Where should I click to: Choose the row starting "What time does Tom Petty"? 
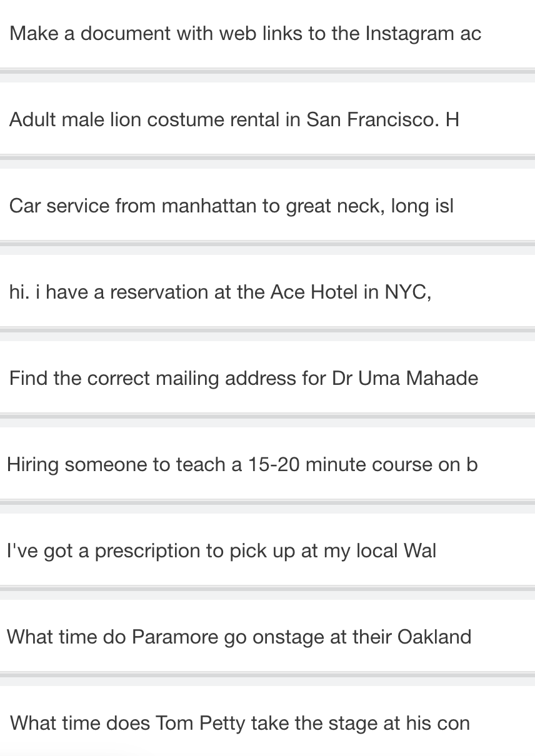240,723
